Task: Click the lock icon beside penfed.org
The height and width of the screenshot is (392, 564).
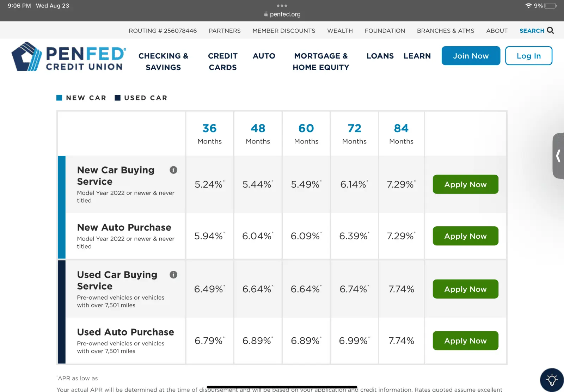Action: [x=266, y=14]
